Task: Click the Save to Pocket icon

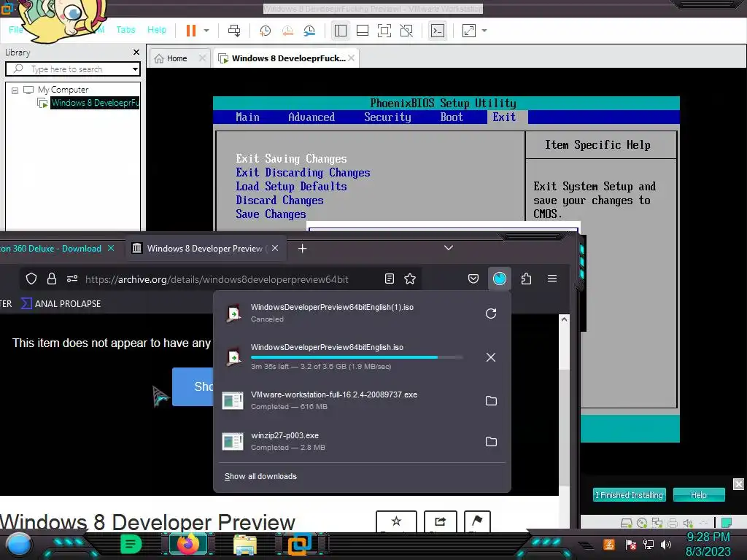Action: [473, 279]
